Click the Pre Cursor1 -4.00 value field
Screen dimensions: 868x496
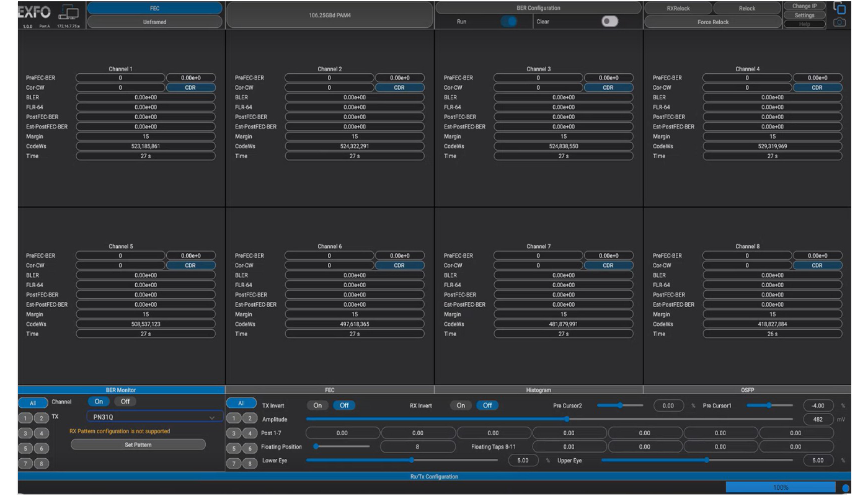click(x=817, y=405)
